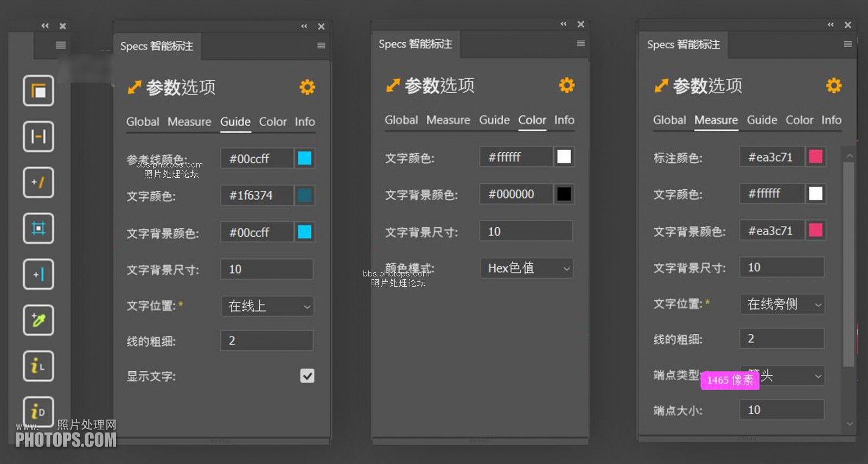Select the eyedropper color spec tool

point(39,320)
